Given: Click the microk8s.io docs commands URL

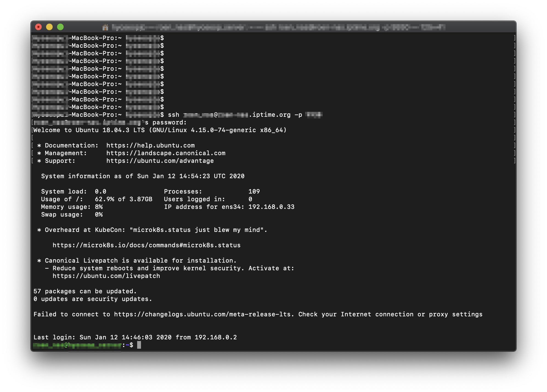Looking at the screenshot, I should pos(146,245).
